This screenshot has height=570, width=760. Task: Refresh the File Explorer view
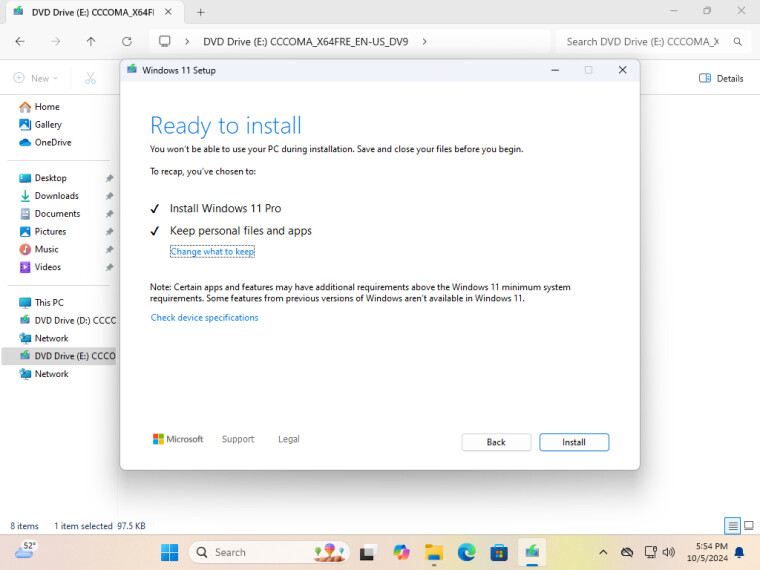pos(127,42)
